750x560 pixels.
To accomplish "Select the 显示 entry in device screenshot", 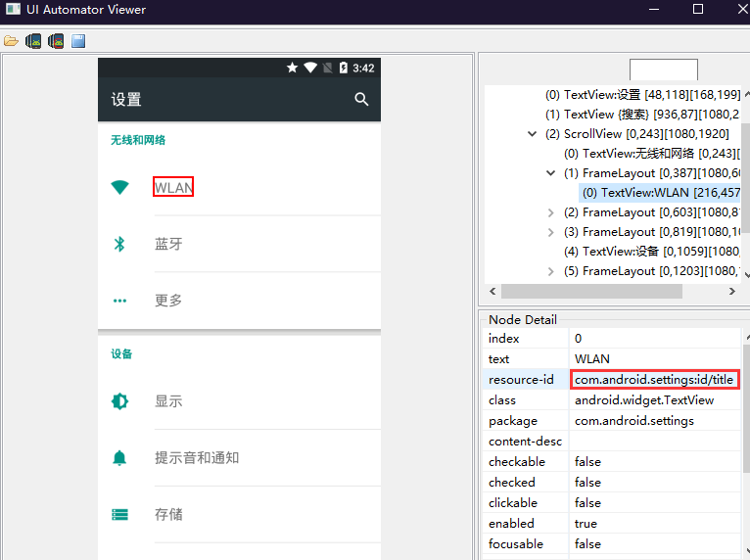I will (168, 401).
